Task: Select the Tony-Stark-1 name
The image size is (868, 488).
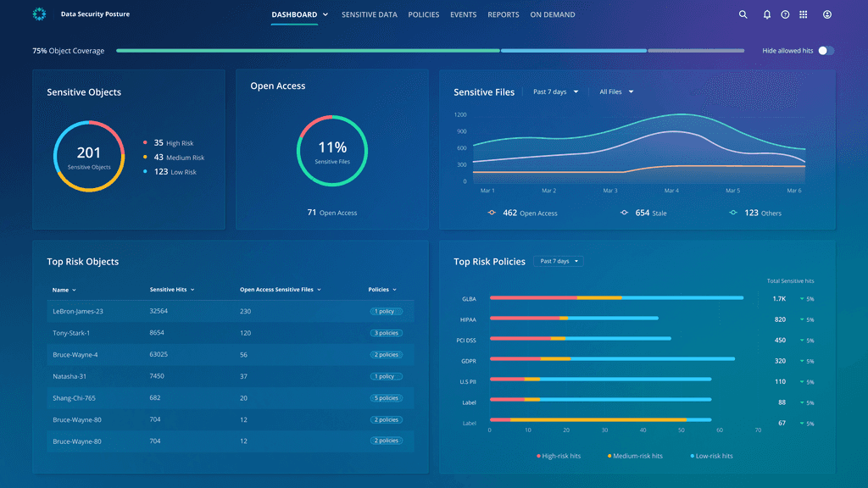Action: [71, 333]
